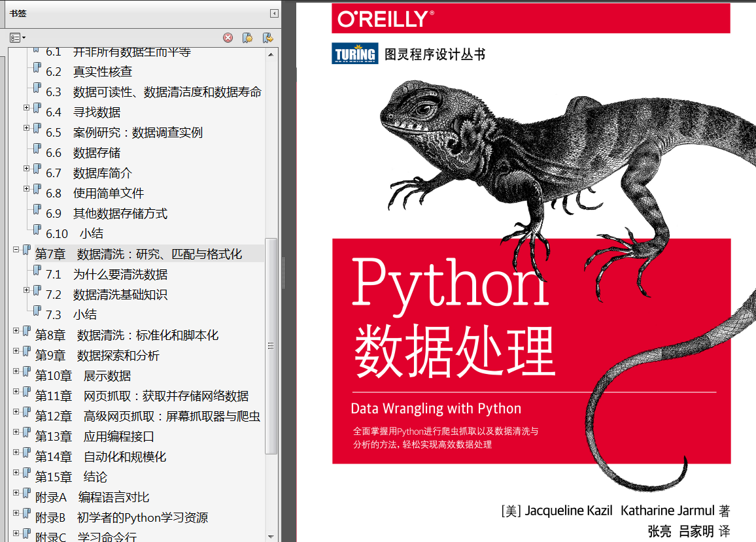Click bookmark icon beside 第13章 应用编程接口
The image size is (756, 542).
point(27,433)
